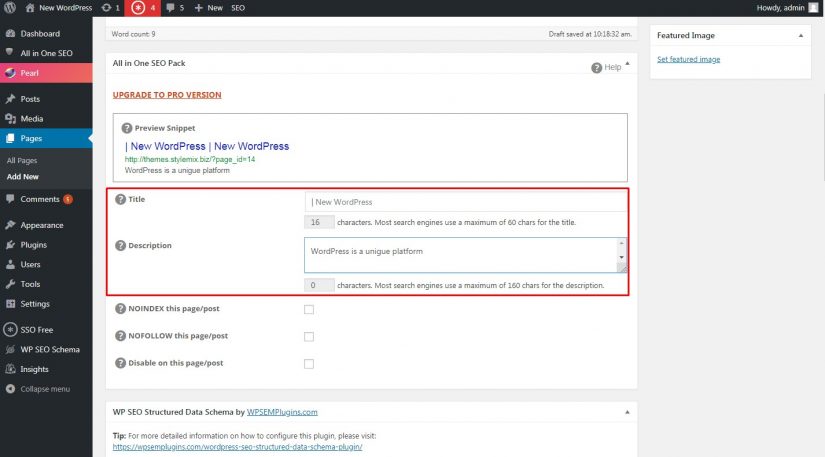Click the Comments sidebar icon
825x457 pixels.
click(10, 199)
